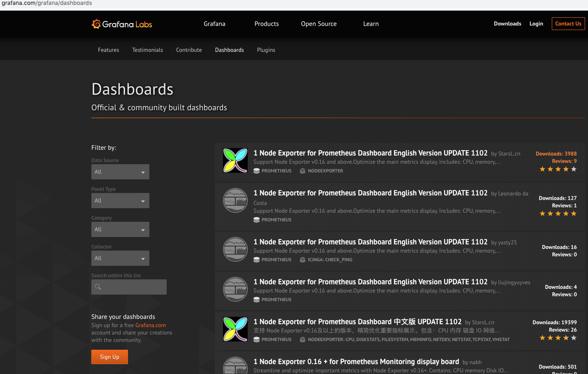588x374 pixels.
Task: Open the 中文版 UPDATE 1102 dashboard title
Action: tap(358, 322)
